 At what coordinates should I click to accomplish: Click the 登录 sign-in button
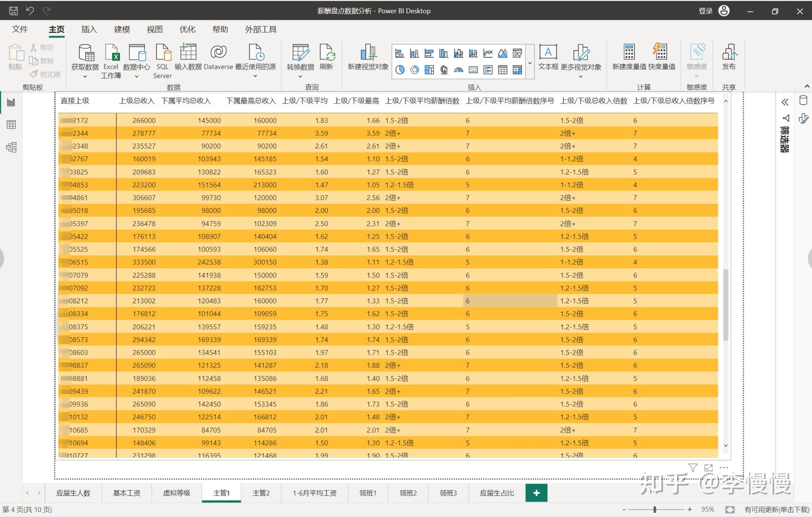click(x=706, y=10)
